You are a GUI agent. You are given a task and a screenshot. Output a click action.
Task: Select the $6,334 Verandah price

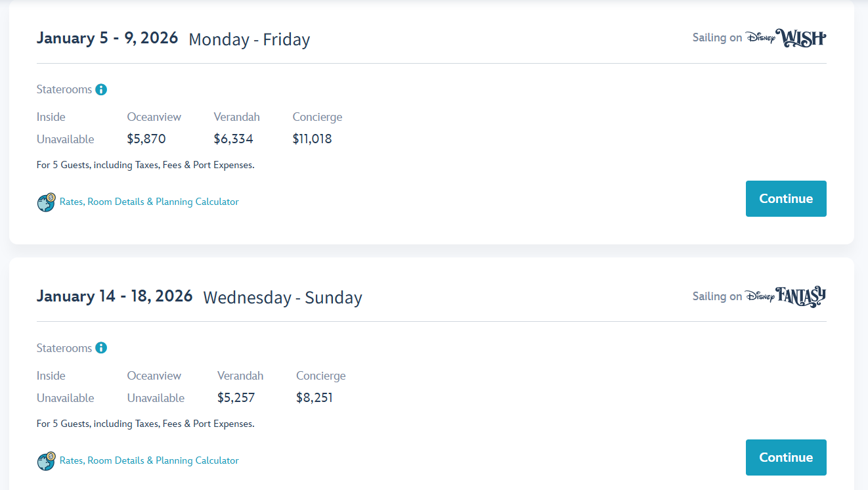pos(233,139)
